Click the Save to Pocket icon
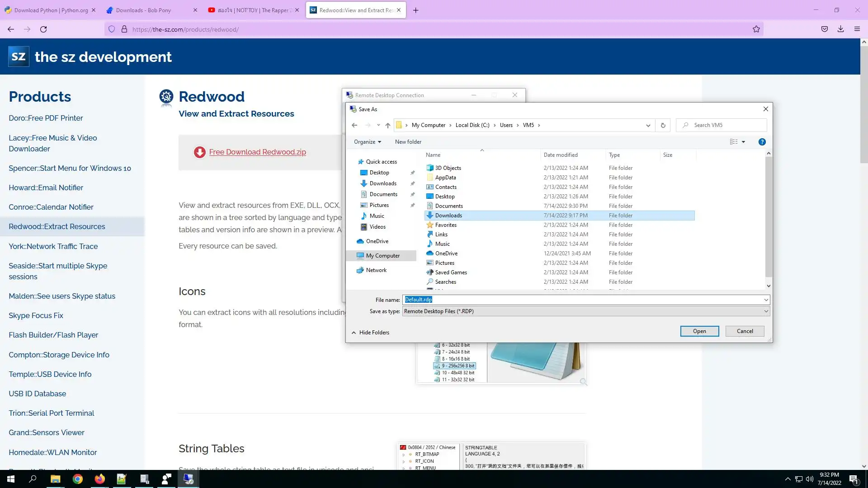The image size is (868, 488). tap(824, 29)
